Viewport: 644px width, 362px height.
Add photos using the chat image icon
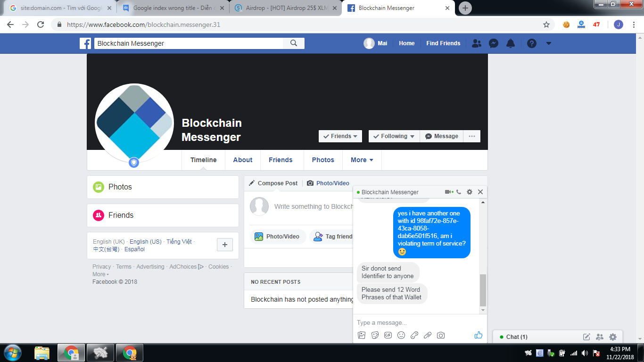pyautogui.click(x=362, y=335)
